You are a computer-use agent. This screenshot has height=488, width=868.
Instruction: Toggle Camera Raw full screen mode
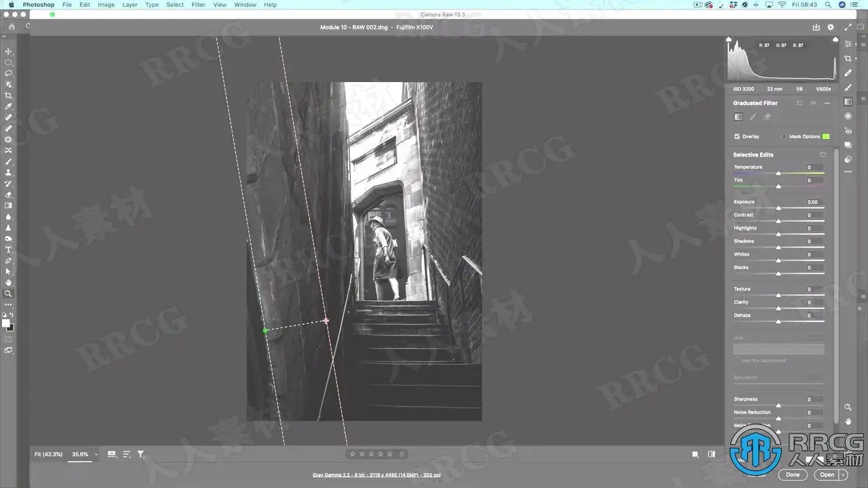pyautogui.click(x=848, y=27)
